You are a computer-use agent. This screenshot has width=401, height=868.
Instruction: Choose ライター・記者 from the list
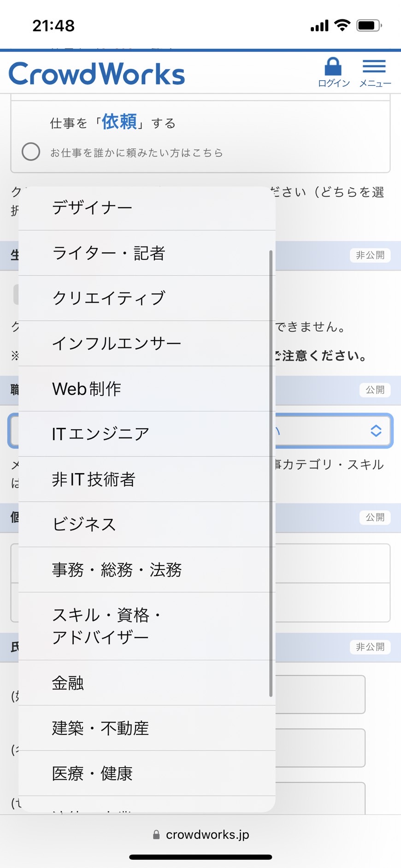pyautogui.click(x=147, y=253)
